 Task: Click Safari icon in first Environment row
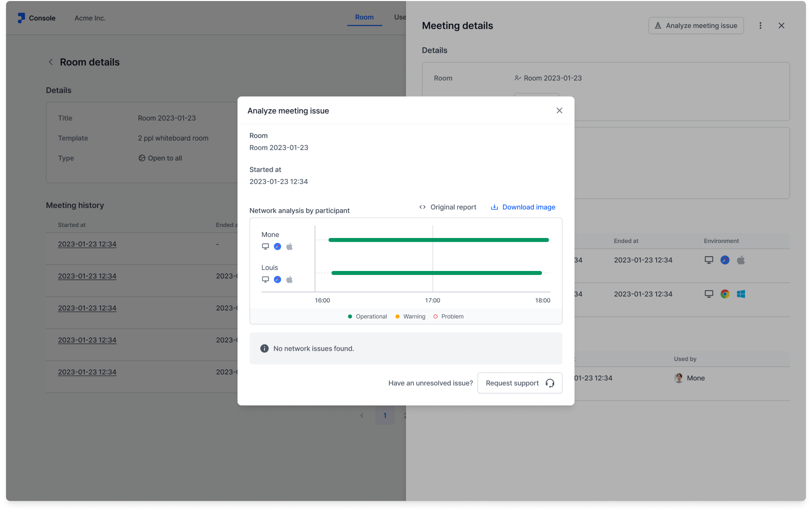point(725,260)
